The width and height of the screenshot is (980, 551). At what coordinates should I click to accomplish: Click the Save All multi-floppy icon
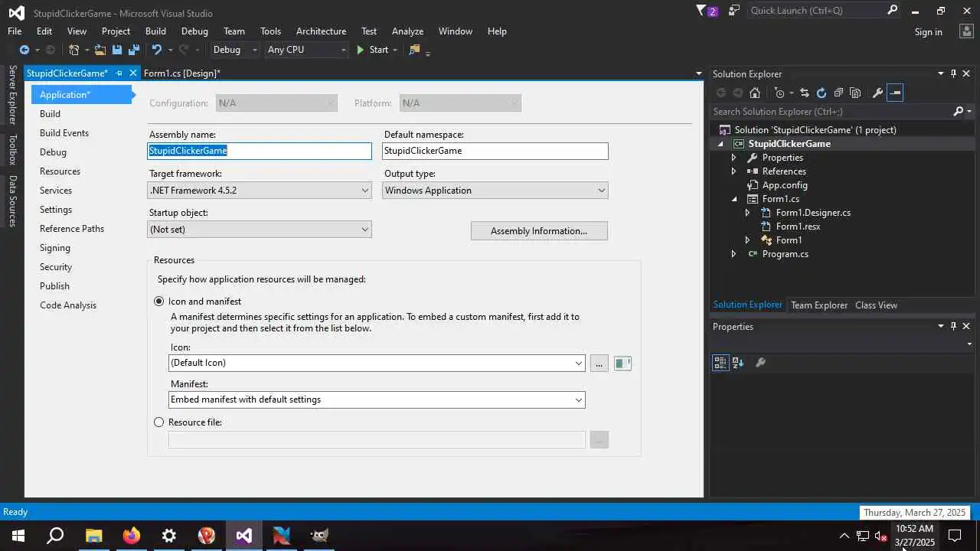(x=134, y=50)
